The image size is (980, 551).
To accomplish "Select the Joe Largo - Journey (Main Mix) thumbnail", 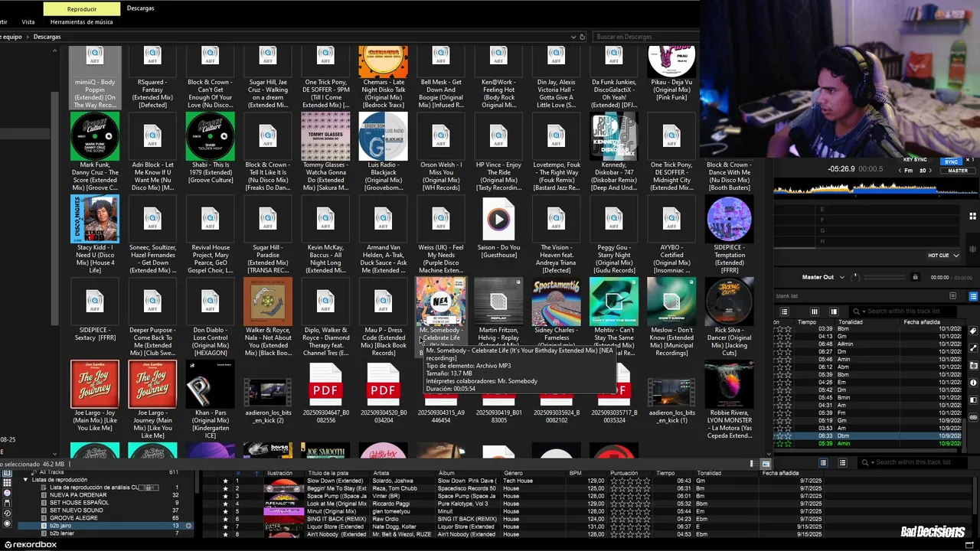I will coord(152,384).
